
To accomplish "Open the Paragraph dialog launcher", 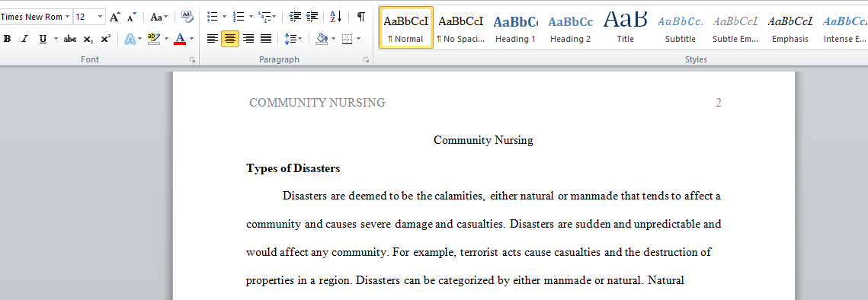I will tap(367, 60).
